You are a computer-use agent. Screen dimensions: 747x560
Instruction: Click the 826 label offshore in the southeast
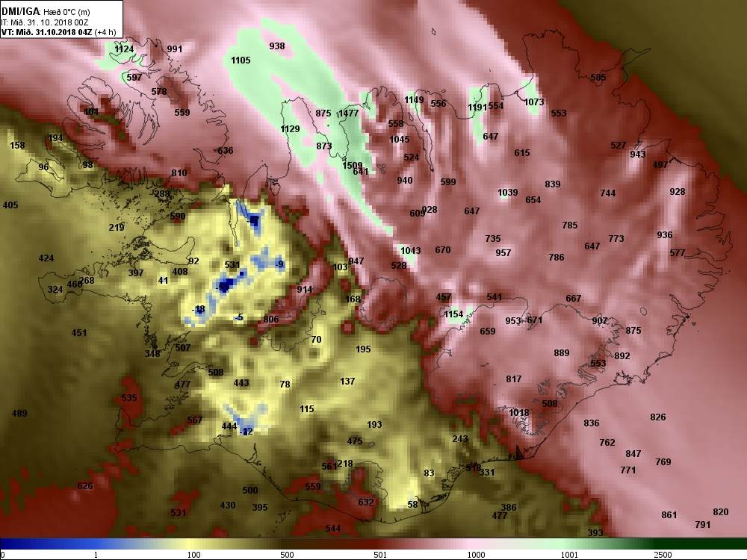pyautogui.click(x=658, y=417)
